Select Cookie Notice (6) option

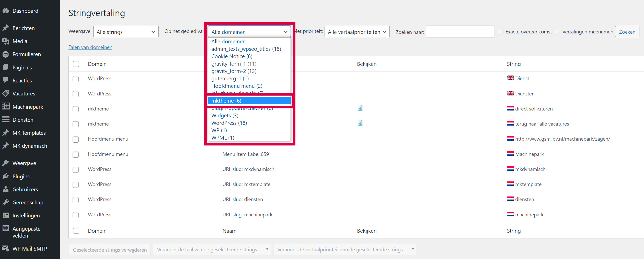point(249,56)
